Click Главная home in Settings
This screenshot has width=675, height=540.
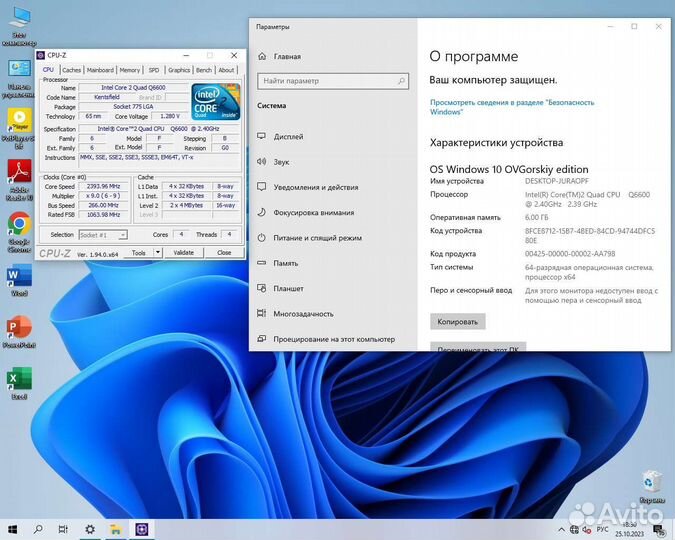pyautogui.click(x=280, y=56)
